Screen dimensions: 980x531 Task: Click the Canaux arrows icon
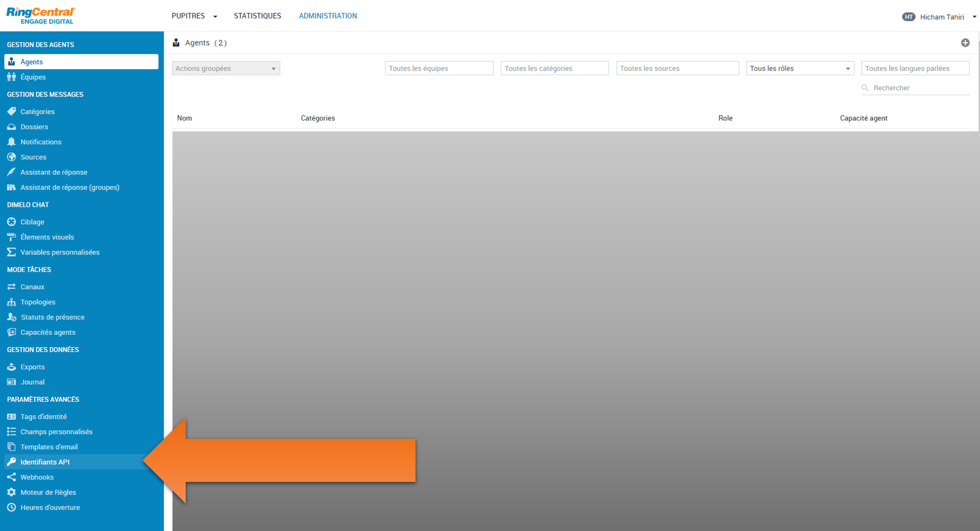click(x=11, y=287)
